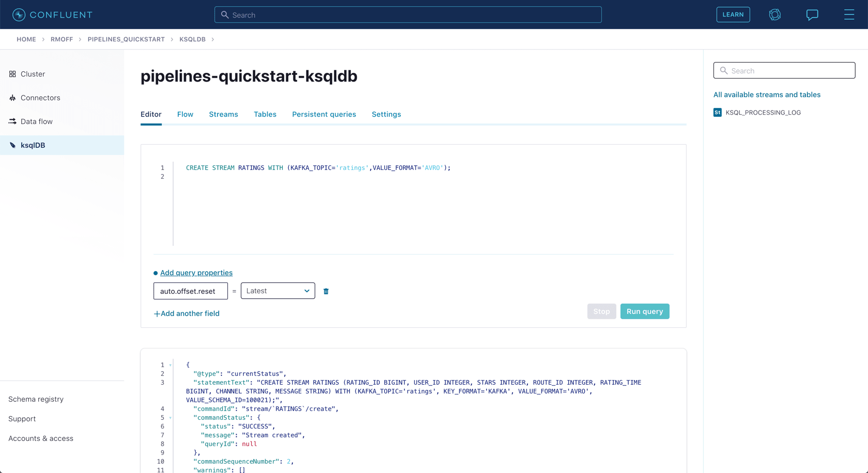Click the "commandId" output line

point(266,409)
